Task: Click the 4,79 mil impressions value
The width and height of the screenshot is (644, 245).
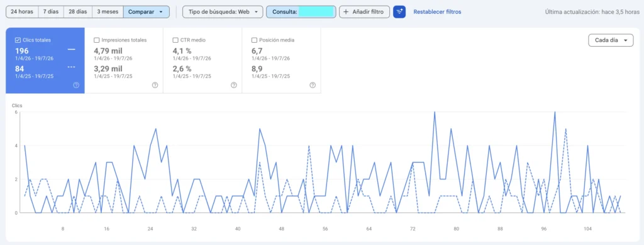Action: tap(108, 51)
